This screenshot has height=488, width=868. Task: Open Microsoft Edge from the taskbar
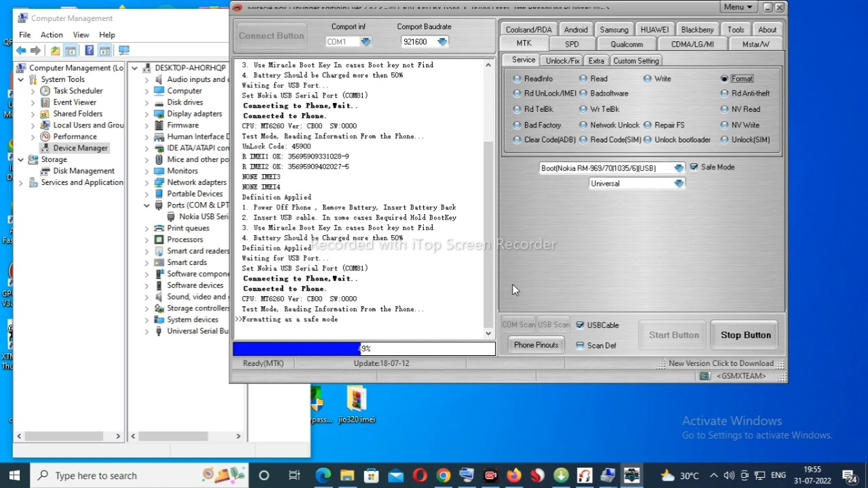click(x=323, y=475)
